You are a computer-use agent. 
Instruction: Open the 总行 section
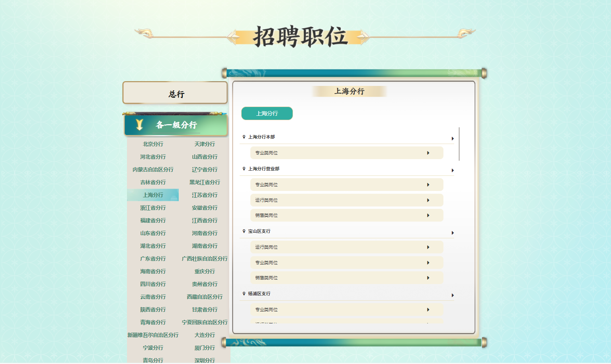click(175, 93)
